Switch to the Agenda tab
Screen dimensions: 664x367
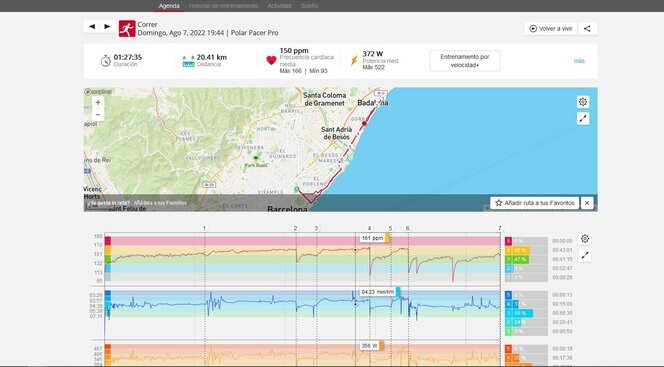tap(169, 6)
